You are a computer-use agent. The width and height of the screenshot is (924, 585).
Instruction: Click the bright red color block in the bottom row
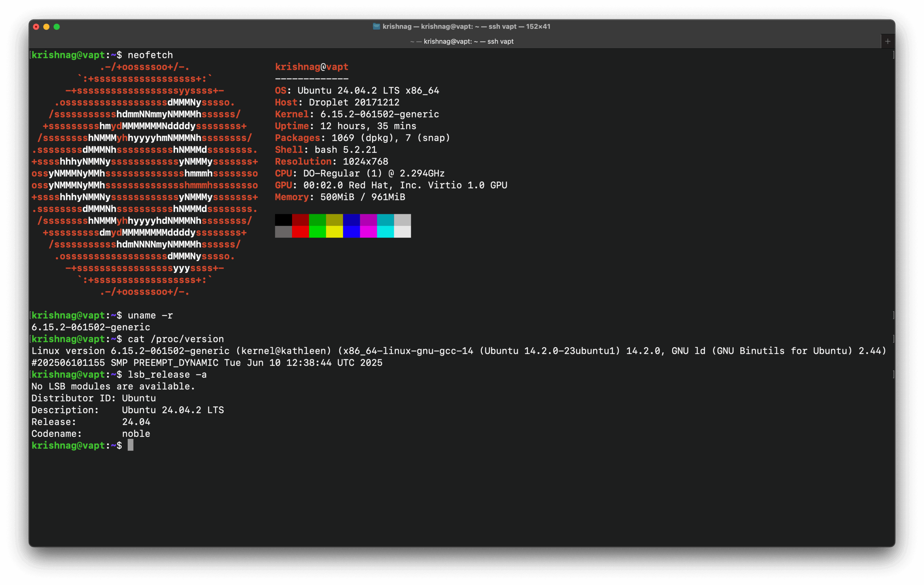(x=300, y=232)
